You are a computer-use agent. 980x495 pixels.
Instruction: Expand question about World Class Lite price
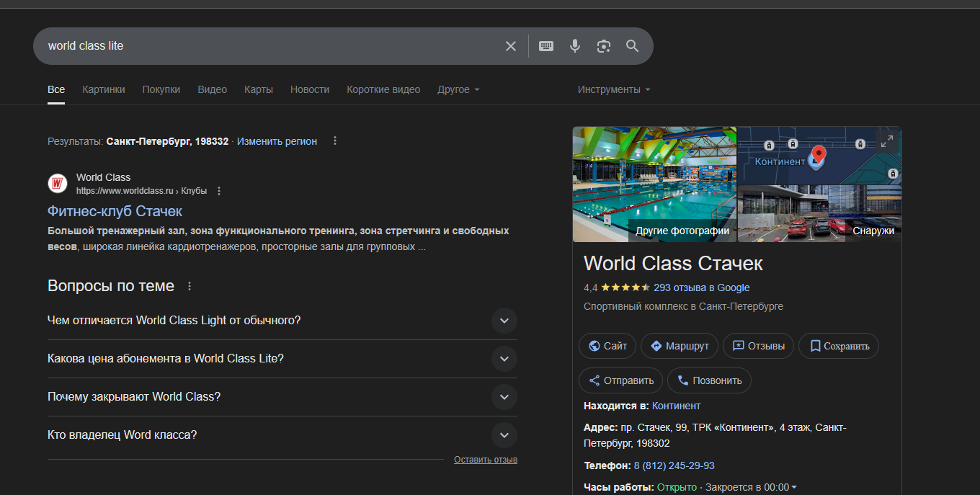point(282,359)
